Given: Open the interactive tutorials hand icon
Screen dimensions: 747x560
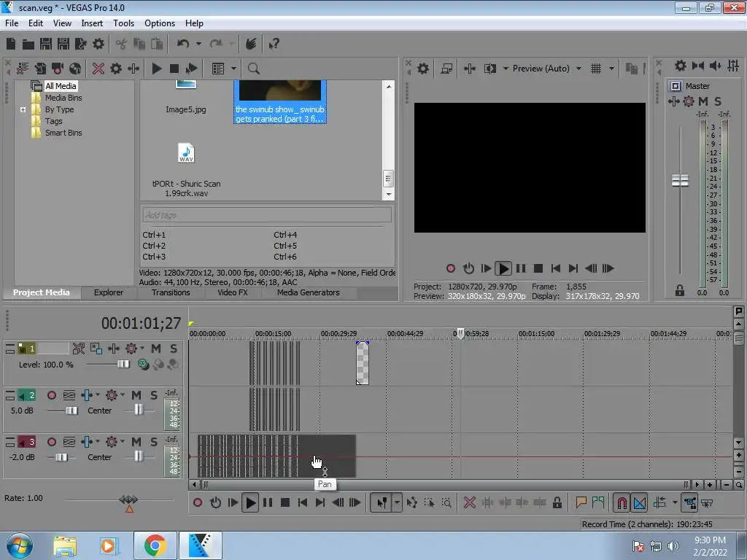Looking at the screenshot, I should 251,44.
